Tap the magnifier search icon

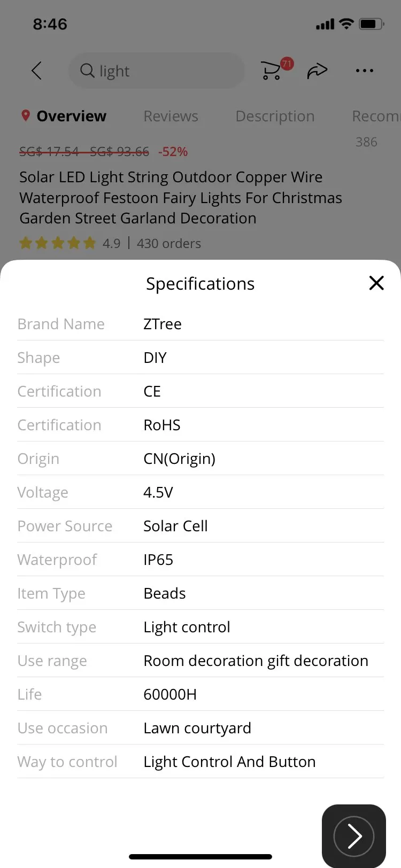coord(87,71)
